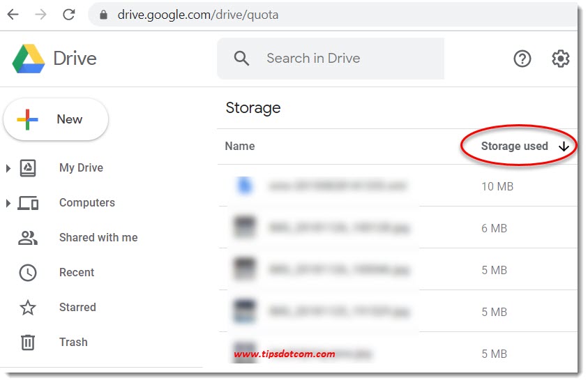Image resolution: width=588 pixels, height=383 pixels.
Task: Click the 10 MB storage value
Action: (497, 186)
